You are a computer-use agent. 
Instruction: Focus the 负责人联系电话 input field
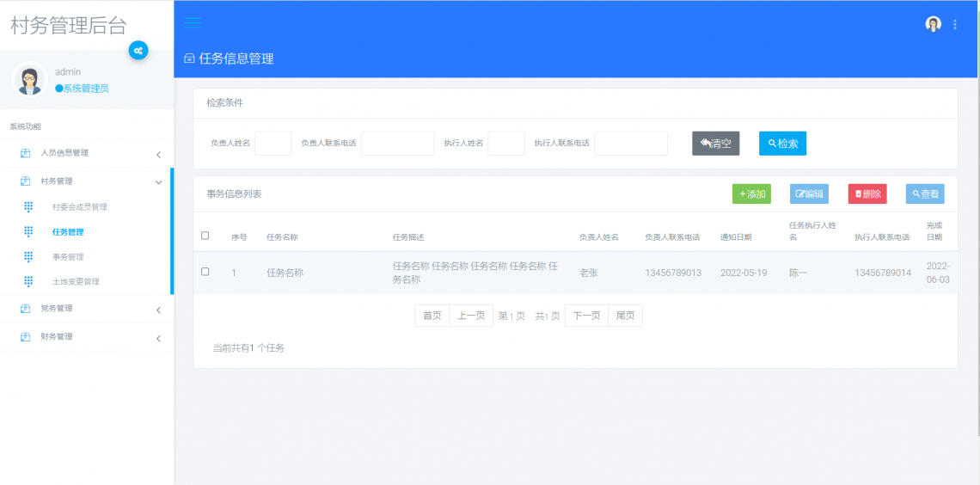coord(397,143)
